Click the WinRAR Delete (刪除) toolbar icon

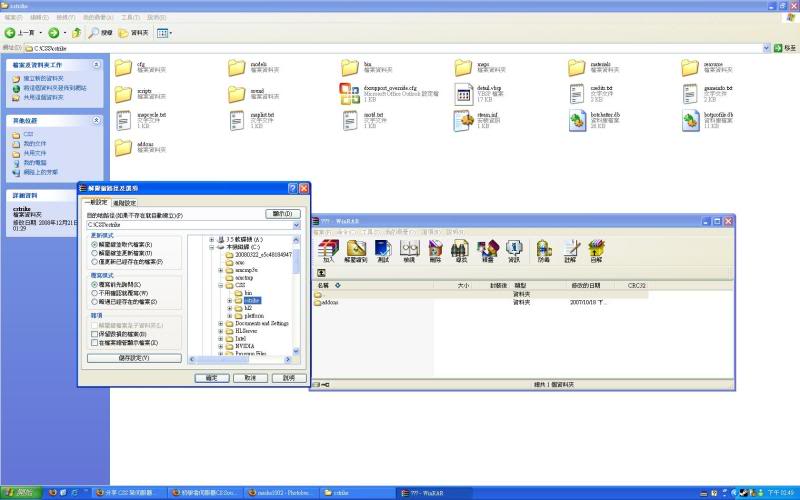[434, 249]
